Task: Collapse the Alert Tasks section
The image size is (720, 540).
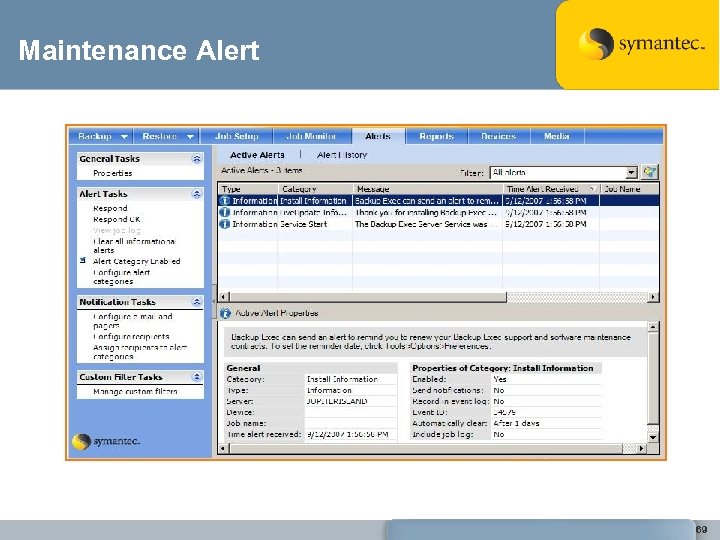Action: 197,194
